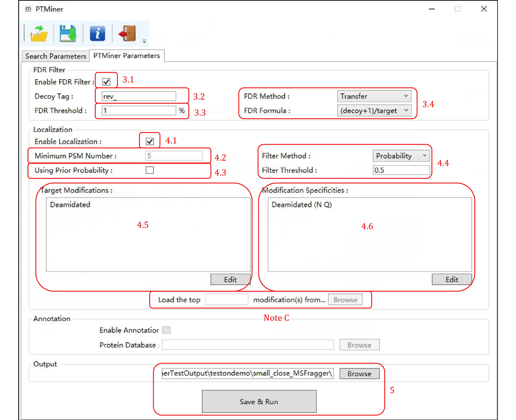Click the Save & Run button
Screen dimensions: 516x420
tap(259, 401)
